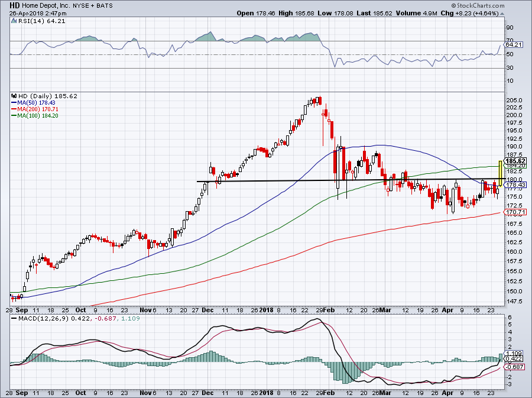Click the 30 level on RSI axis

tap(510, 68)
